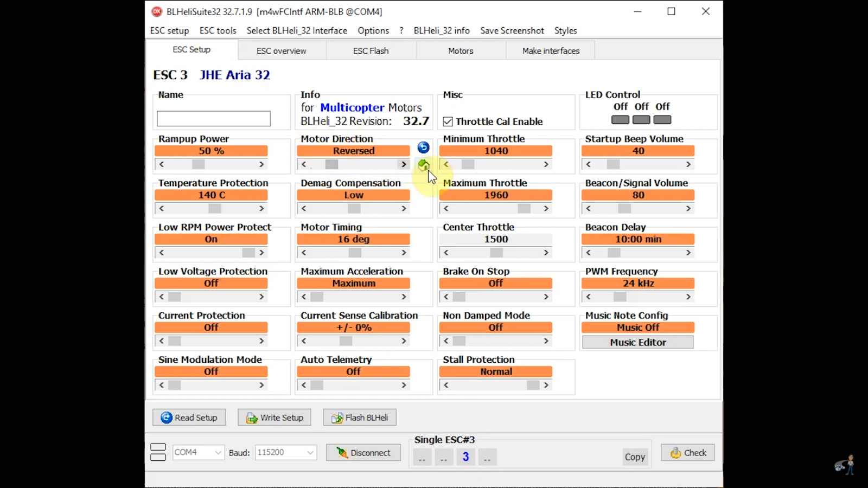
Task: Open the Music Editor
Action: (x=637, y=342)
